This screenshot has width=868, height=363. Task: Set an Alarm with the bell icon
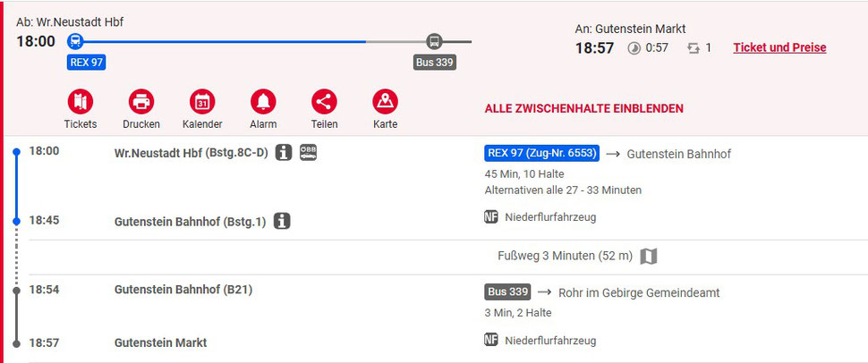pos(263,101)
